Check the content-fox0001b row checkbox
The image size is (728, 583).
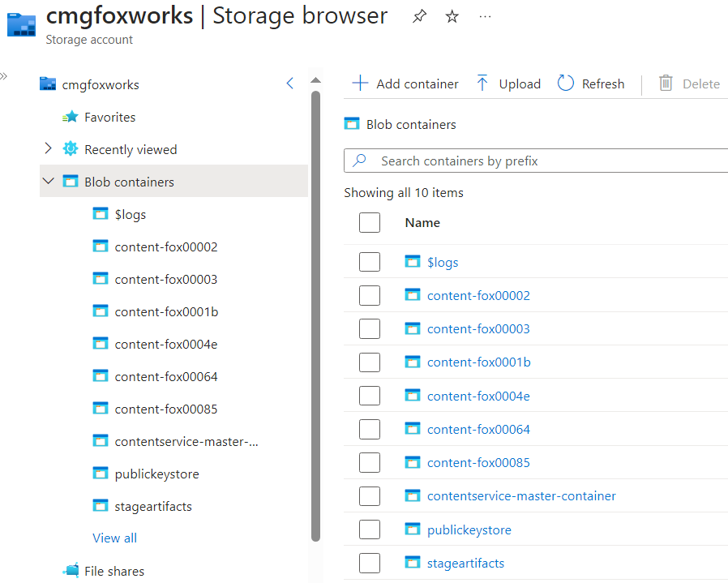coord(370,362)
